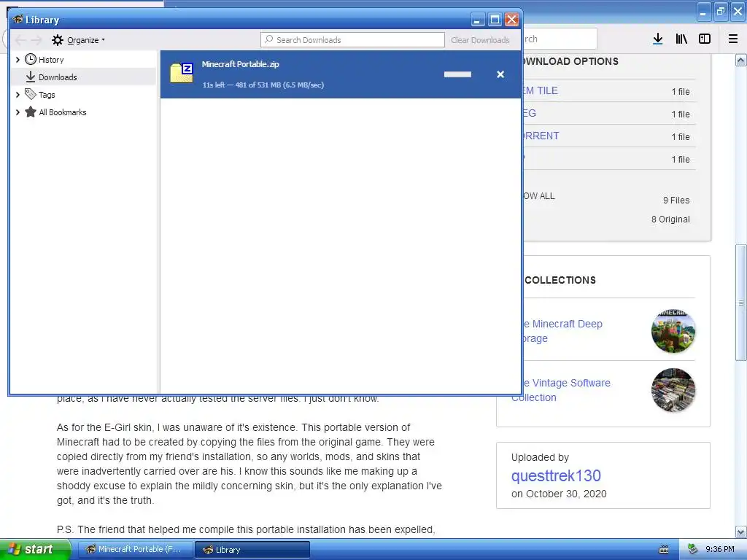Click the magnifier icon in Search Downloads
Screen dimensions: 747x560
268,39
